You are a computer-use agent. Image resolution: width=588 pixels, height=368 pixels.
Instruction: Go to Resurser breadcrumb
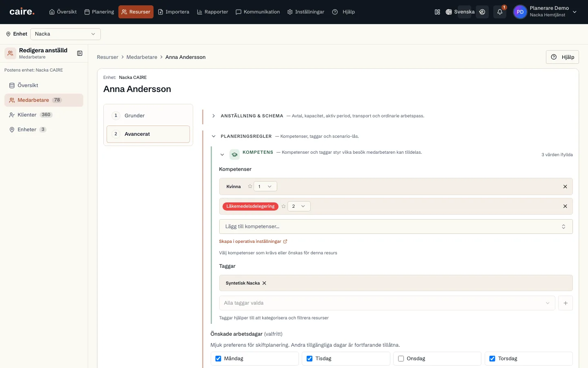tap(107, 57)
